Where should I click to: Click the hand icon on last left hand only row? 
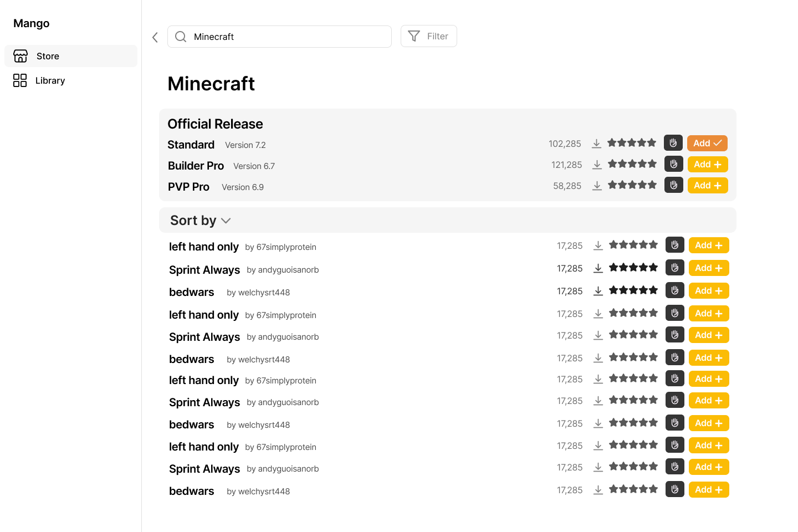(675, 445)
